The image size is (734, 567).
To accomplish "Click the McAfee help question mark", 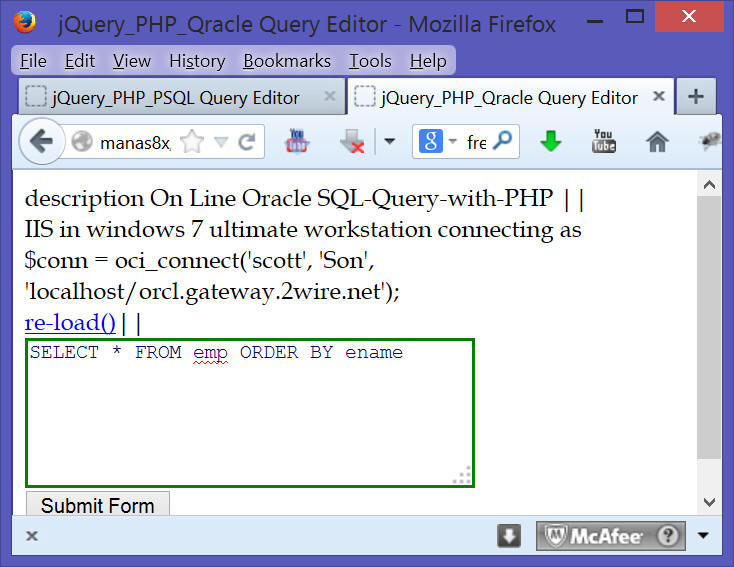I will coord(668,536).
